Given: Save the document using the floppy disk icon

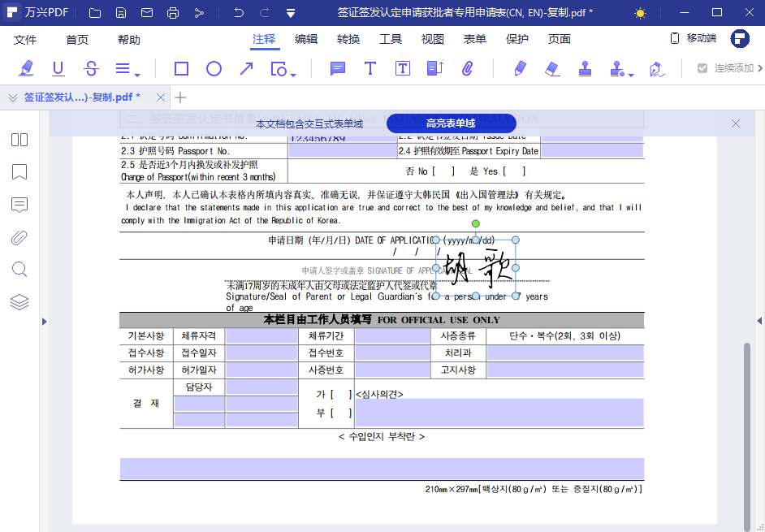Looking at the screenshot, I should 121,13.
